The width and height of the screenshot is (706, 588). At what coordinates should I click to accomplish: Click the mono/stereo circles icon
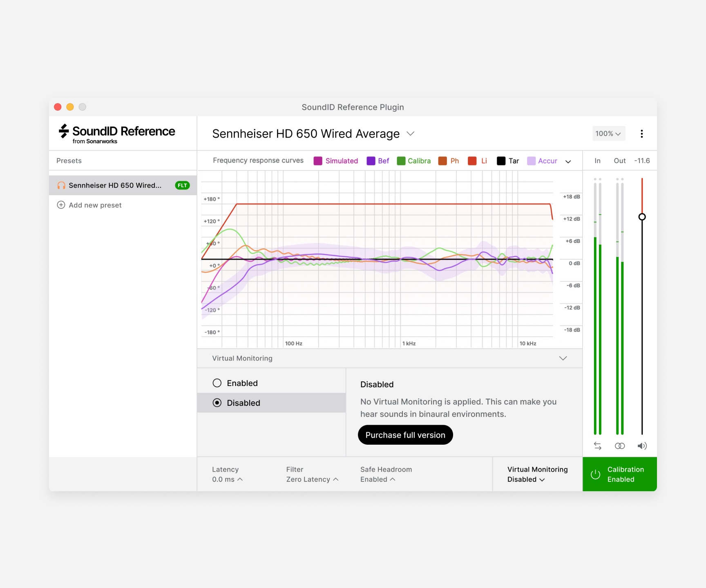click(620, 445)
